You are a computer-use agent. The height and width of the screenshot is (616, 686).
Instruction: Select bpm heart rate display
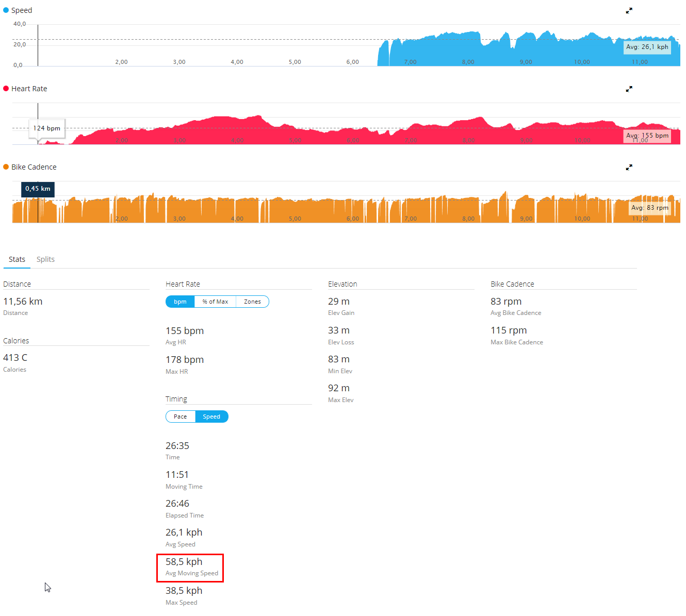click(x=180, y=302)
